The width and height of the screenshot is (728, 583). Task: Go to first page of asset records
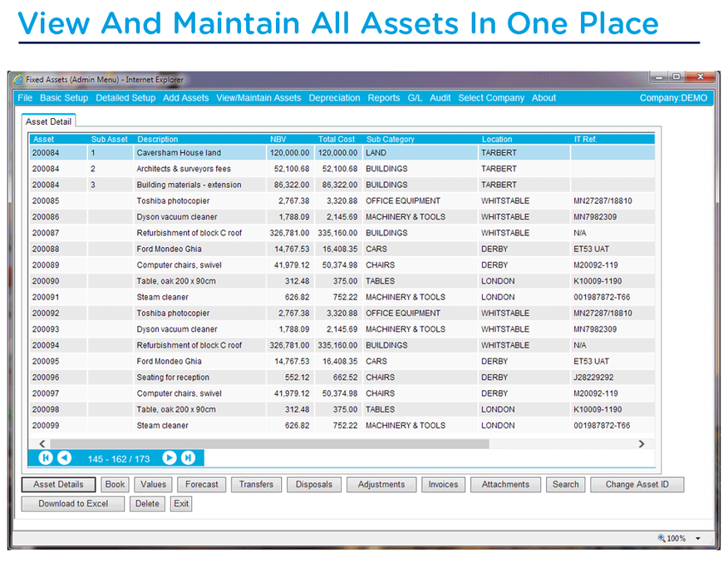(46, 458)
